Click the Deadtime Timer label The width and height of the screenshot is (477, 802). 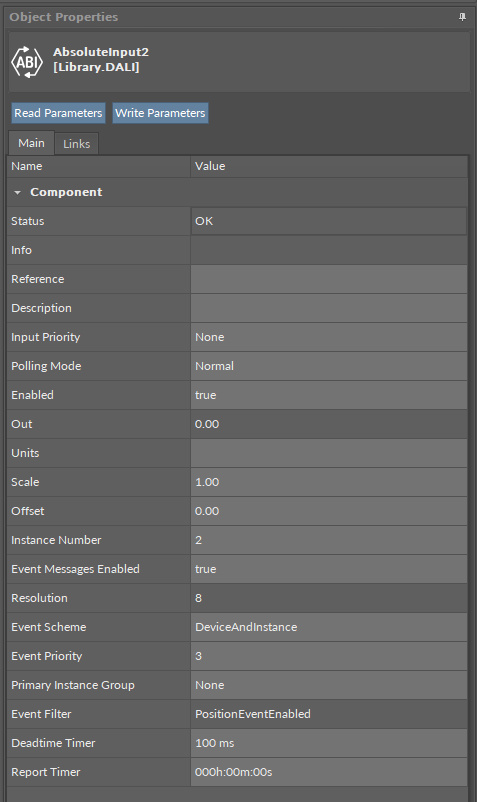point(53,743)
